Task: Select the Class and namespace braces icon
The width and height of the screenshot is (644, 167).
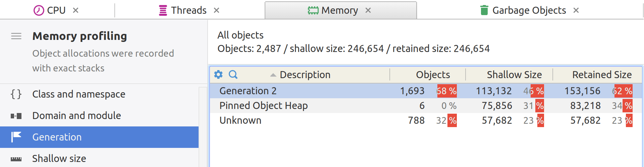Action: click(x=16, y=94)
